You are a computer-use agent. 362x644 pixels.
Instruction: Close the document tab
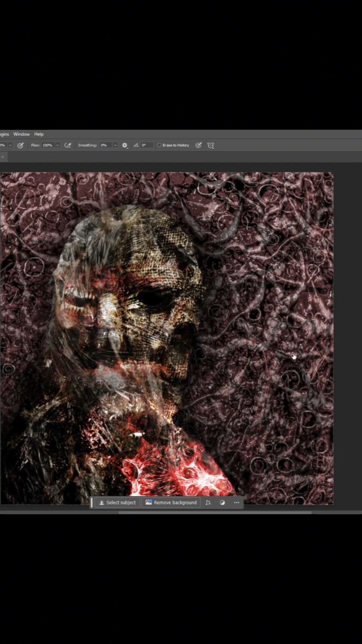[x=2, y=157]
